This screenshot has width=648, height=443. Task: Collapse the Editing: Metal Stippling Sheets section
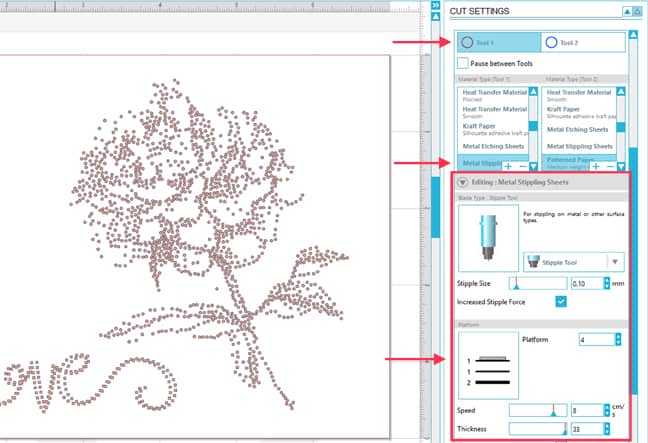(462, 181)
